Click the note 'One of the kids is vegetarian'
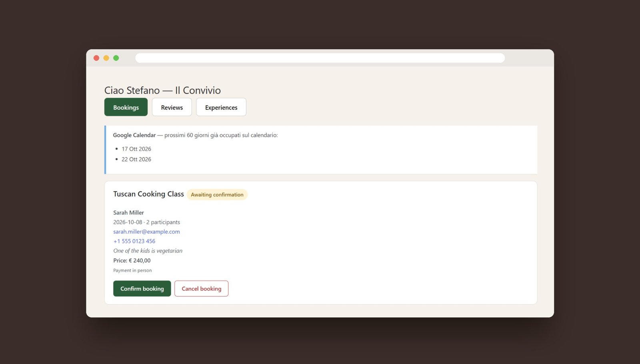This screenshot has width=640, height=364. pos(148,251)
